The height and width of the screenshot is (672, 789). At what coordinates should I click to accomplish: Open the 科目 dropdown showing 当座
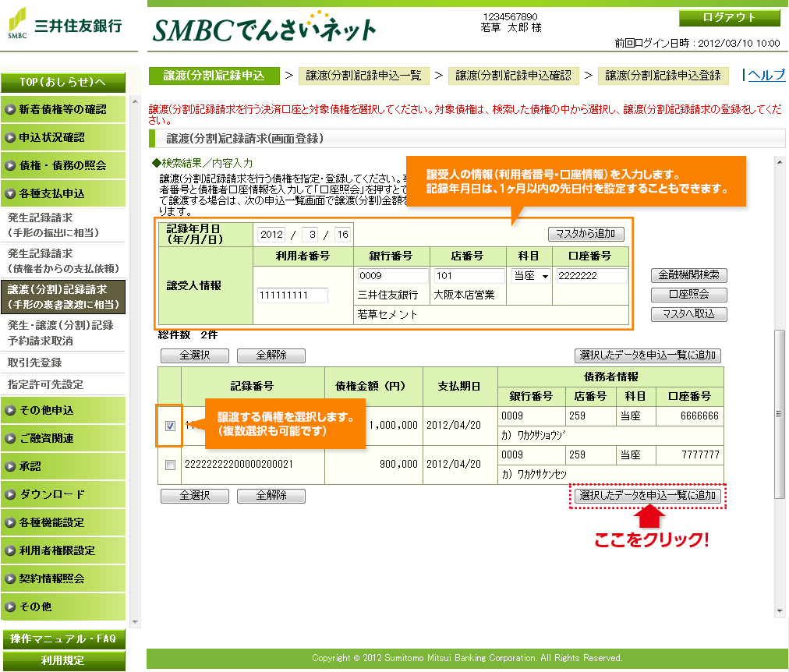click(530, 276)
